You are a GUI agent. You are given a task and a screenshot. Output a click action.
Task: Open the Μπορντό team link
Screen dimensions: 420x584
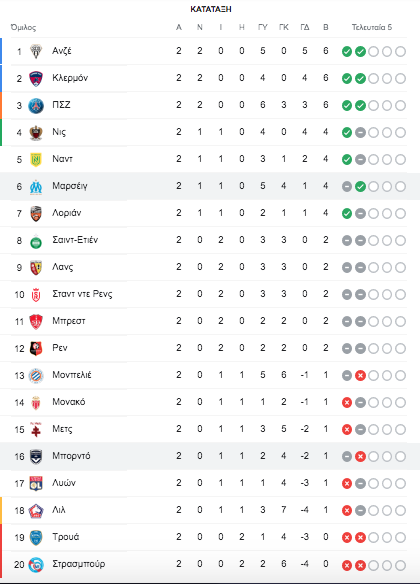[71, 456]
